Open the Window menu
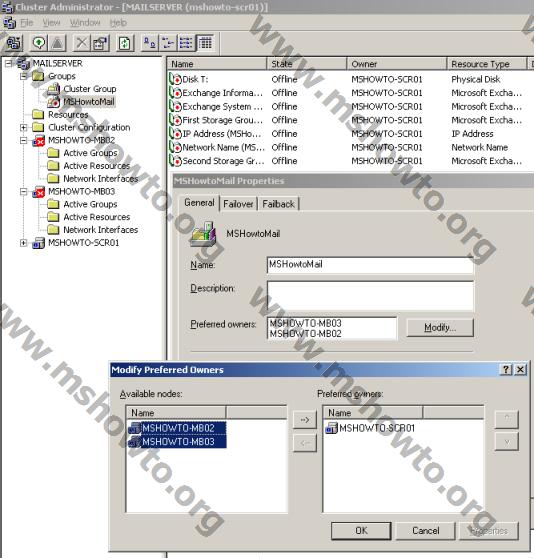Image resolution: width=534 pixels, height=558 pixels. pyautogui.click(x=85, y=23)
